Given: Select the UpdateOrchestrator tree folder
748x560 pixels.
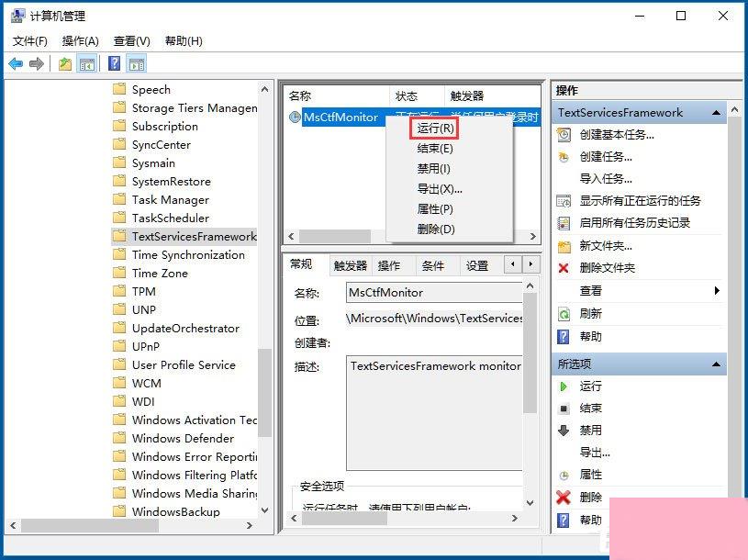Looking at the screenshot, I should tap(185, 328).
